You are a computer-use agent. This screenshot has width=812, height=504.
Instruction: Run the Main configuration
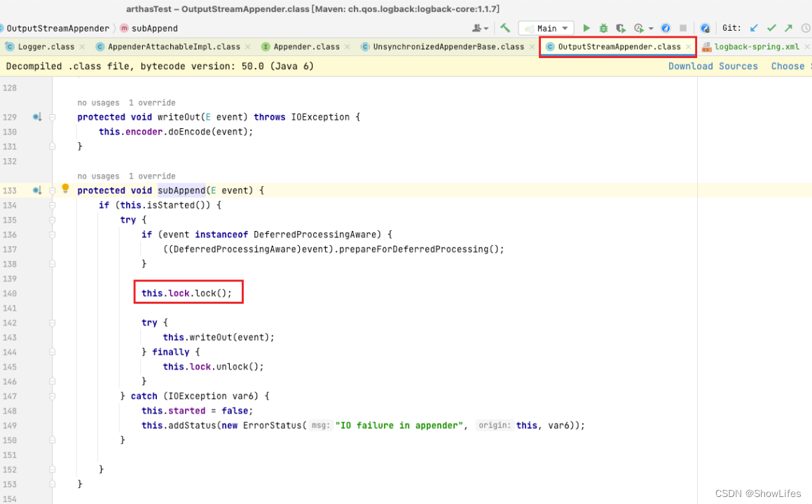click(x=587, y=27)
